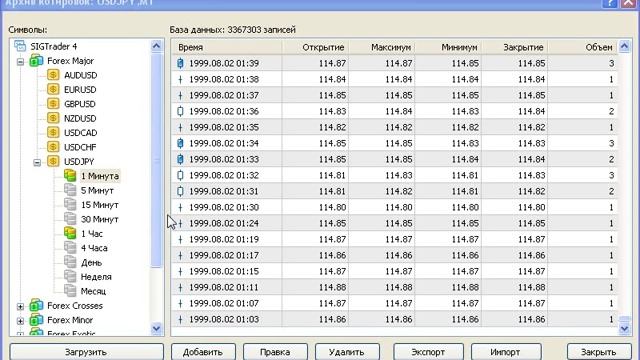The height and width of the screenshot is (360, 640).
Task: Select row timestamped 1999.08.02 01:03
Action: [394, 319]
